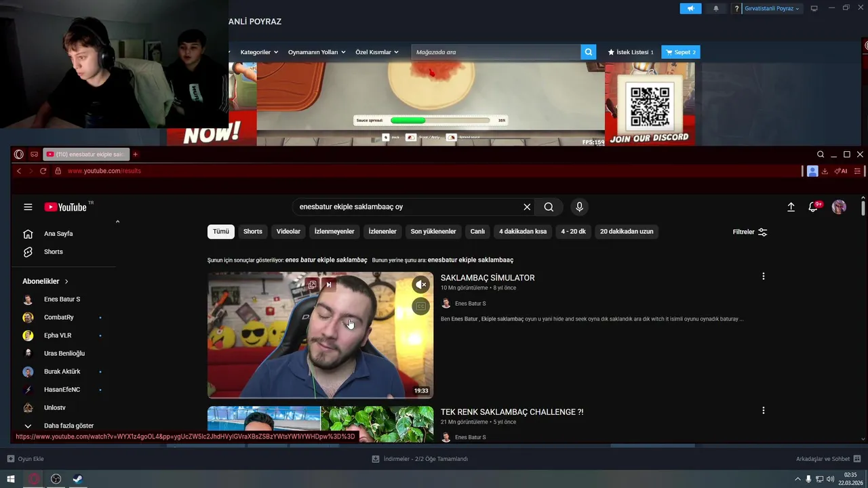This screenshot has width=868, height=488.
Task: Open the Filtreler filter options
Action: coord(749,232)
